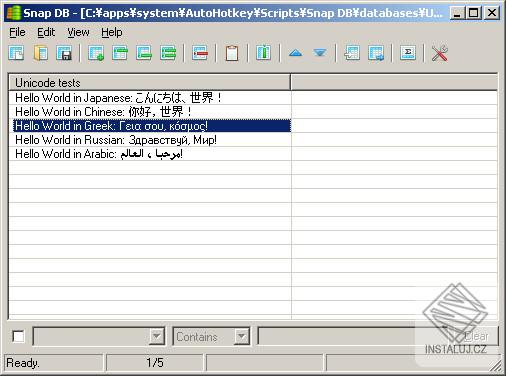Viewport: 506px width, 376px height.
Task: Minimize the Snap DB window
Action: (457, 13)
